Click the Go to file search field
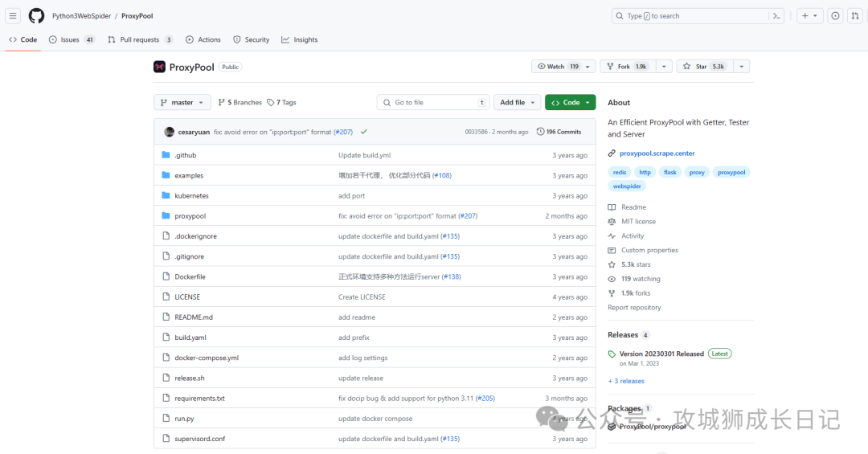The width and height of the screenshot is (868, 454). click(x=433, y=103)
